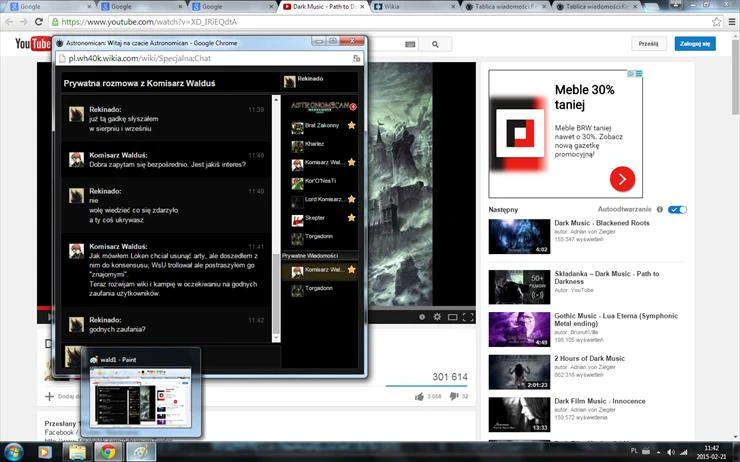Open the on-screen keyboard in search box

tap(410, 44)
